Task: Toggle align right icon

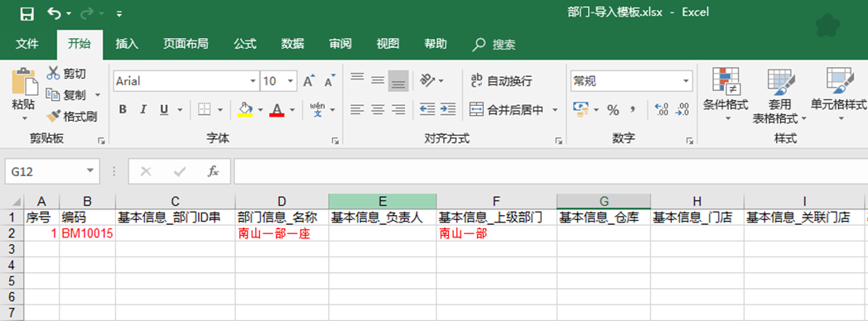Action: 398,109
